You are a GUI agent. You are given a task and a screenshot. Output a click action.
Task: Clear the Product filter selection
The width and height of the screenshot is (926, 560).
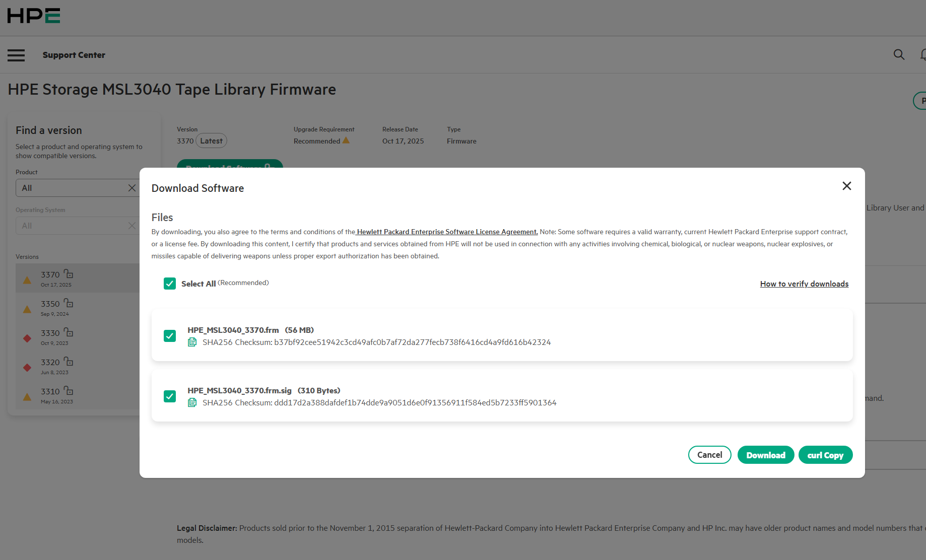[131, 188]
